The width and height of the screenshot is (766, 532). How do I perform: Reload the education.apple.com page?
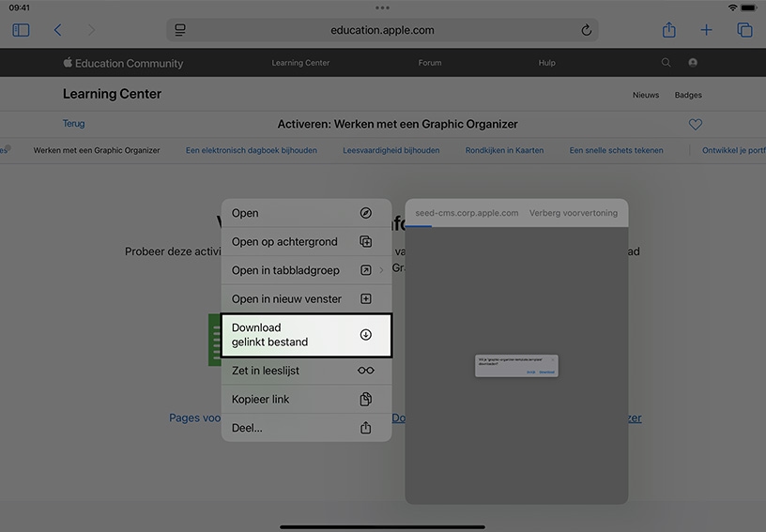click(x=586, y=30)
